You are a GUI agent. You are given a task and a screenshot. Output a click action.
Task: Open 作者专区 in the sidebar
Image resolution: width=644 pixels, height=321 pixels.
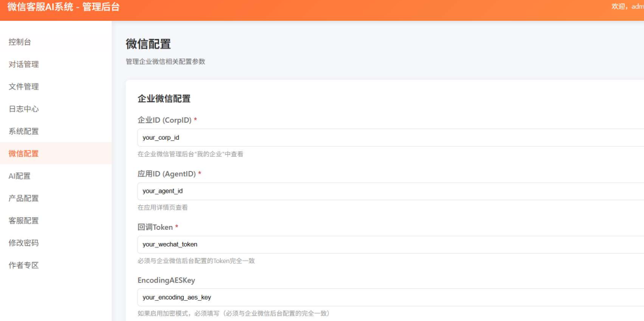pos(55,265)
